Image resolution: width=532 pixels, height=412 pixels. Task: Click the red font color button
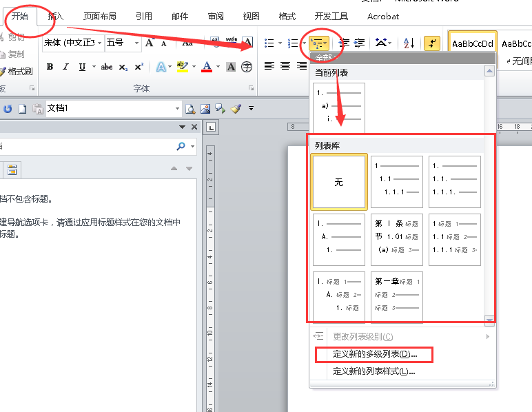click(x=207, y=66)
